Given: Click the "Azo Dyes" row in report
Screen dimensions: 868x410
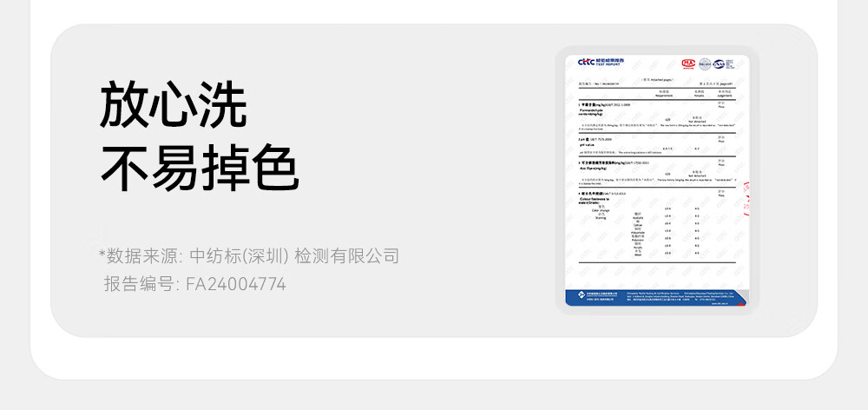Looking at the screenshot, I should tap(656, 172).
